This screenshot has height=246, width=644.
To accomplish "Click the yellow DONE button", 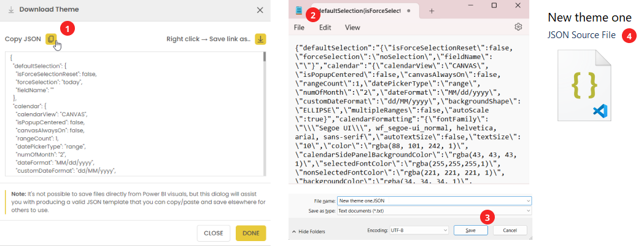I will [x=250, y=233].
